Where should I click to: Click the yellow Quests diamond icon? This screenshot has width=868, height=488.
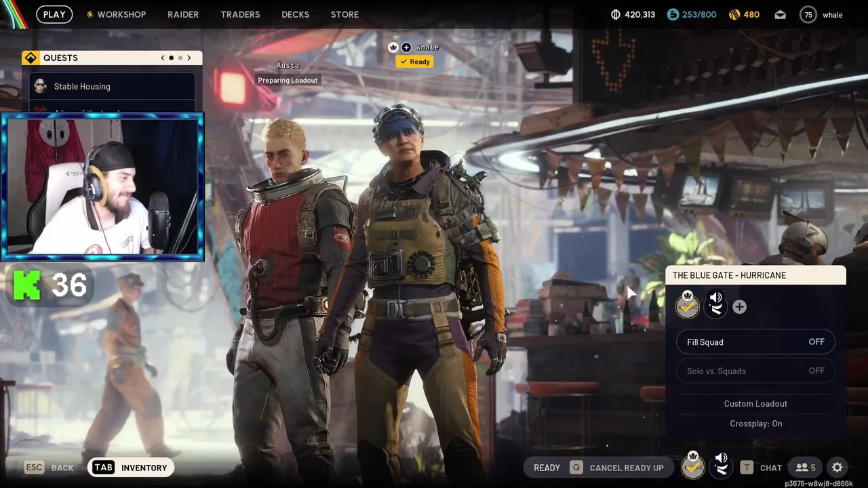tap(31, 58)
